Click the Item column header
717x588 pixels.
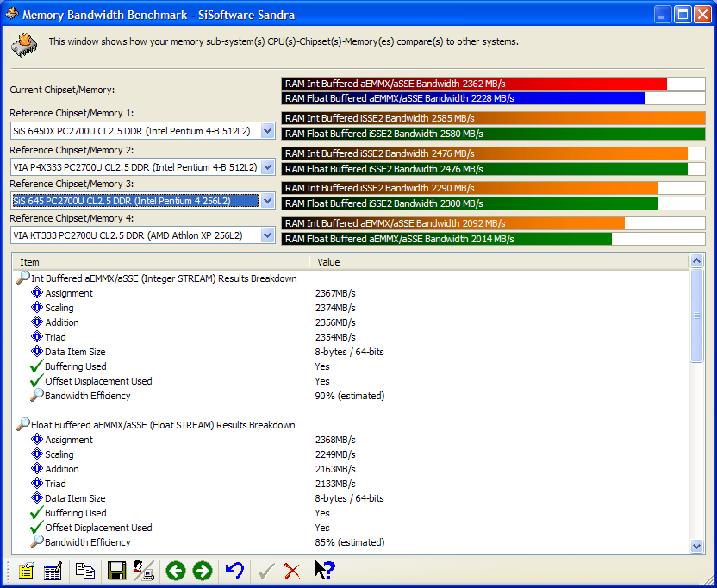tap(161, 262)
